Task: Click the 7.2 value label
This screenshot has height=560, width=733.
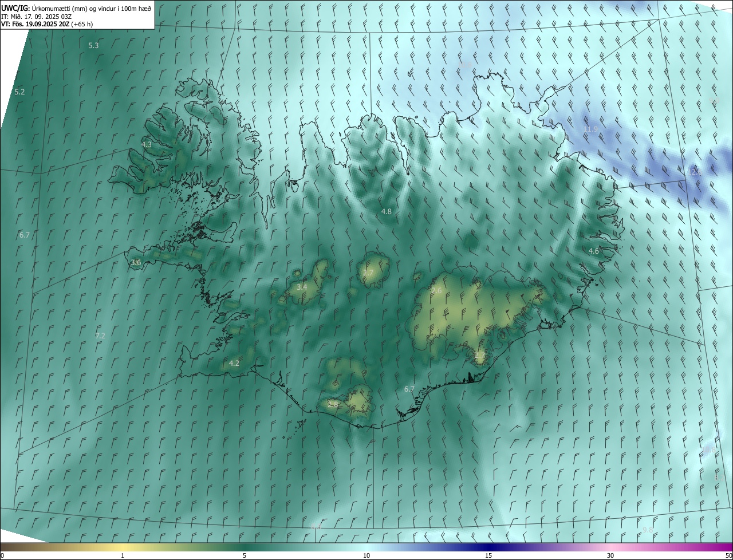Action: click(100, 336)
